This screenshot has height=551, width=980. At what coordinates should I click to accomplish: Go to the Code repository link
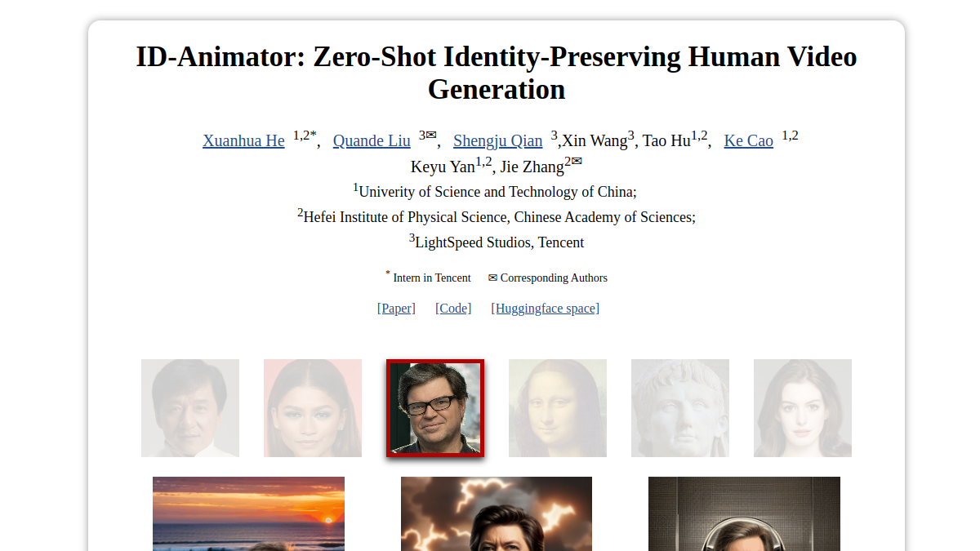453,308
